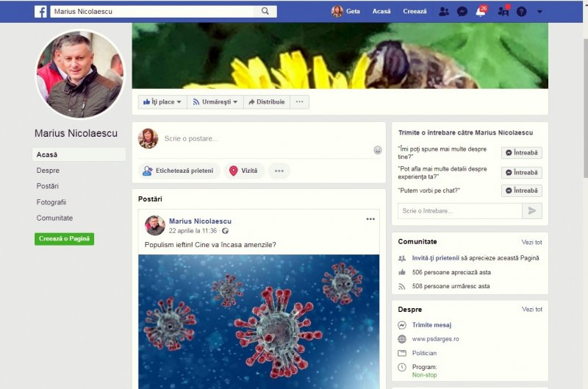Click the emoji smiley in post composer
Screen dimensions: 588x389
(x=378, y=150)
